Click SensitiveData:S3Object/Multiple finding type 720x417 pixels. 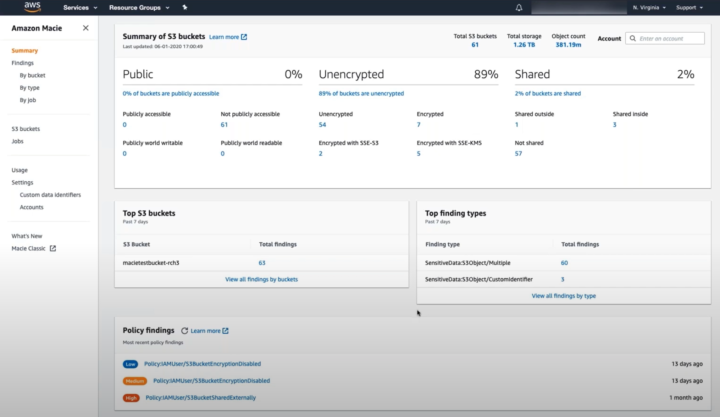[467, 263]
